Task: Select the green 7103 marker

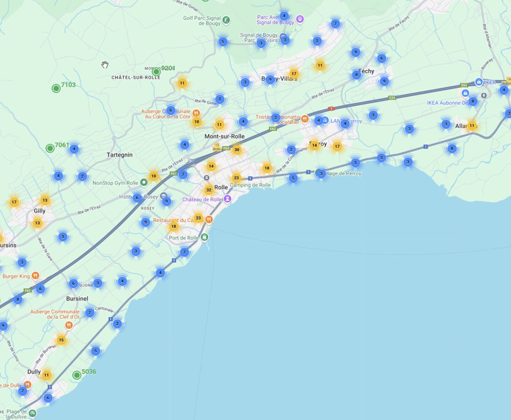Action: [x=56, y=89]
